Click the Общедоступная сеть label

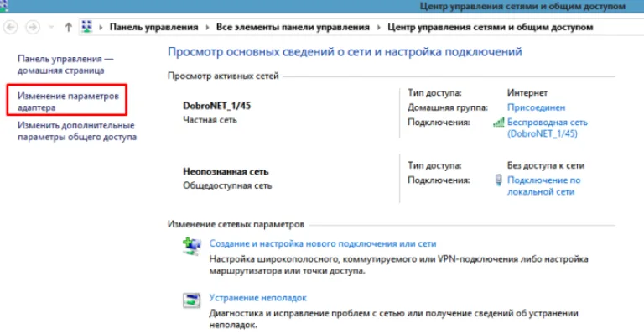[x=227, y=185]
